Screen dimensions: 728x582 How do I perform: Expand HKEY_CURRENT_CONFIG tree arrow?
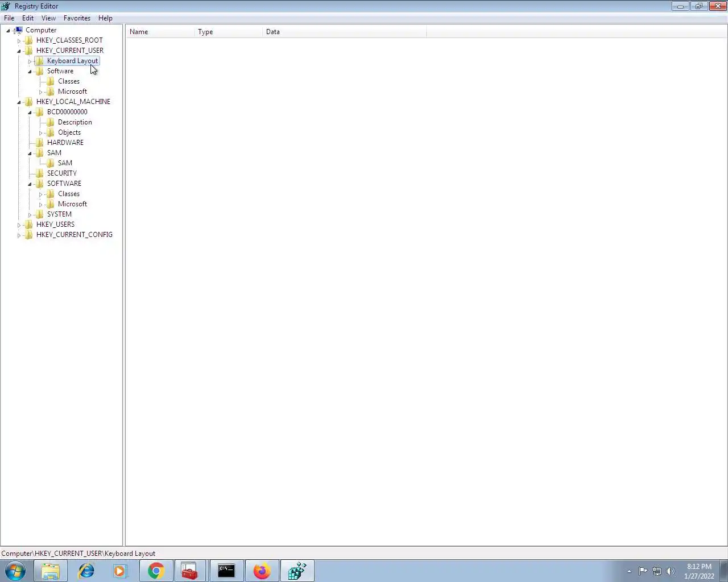click(x=19, y=235)
